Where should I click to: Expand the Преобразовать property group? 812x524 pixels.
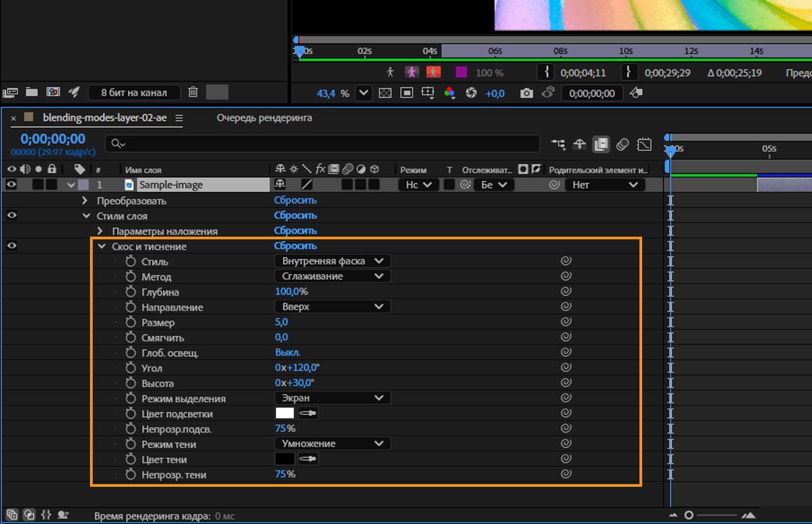(85, 201)
